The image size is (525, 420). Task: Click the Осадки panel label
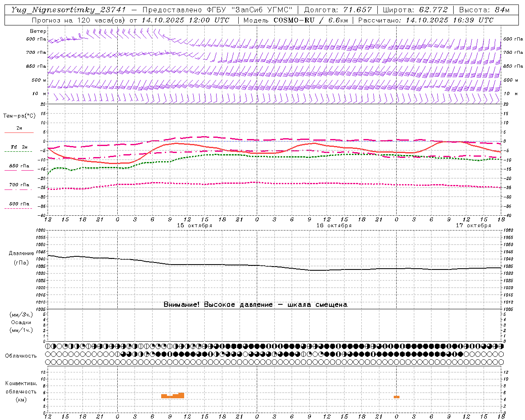[x=21, y=322]
